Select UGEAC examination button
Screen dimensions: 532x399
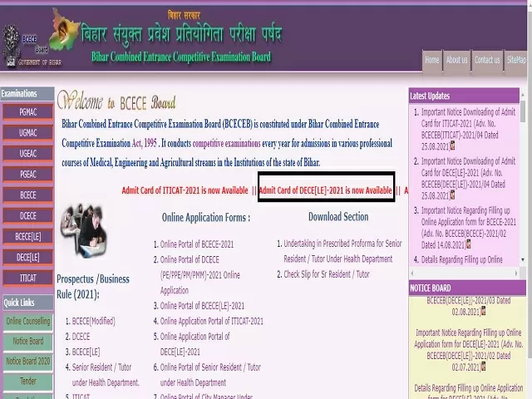tap(27, 153)
